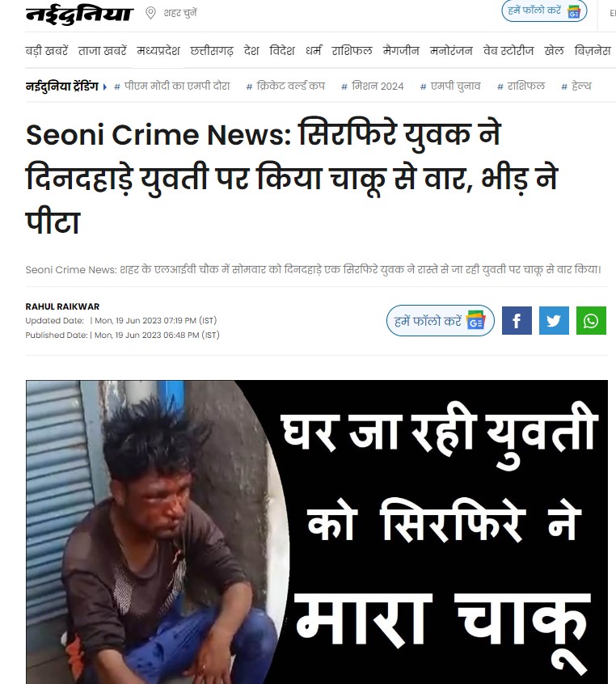The width and height of the screenshot is (616, 684).
Task: Open the मध्यप्रदेश menu section
Action: click(x=158, y=51)
